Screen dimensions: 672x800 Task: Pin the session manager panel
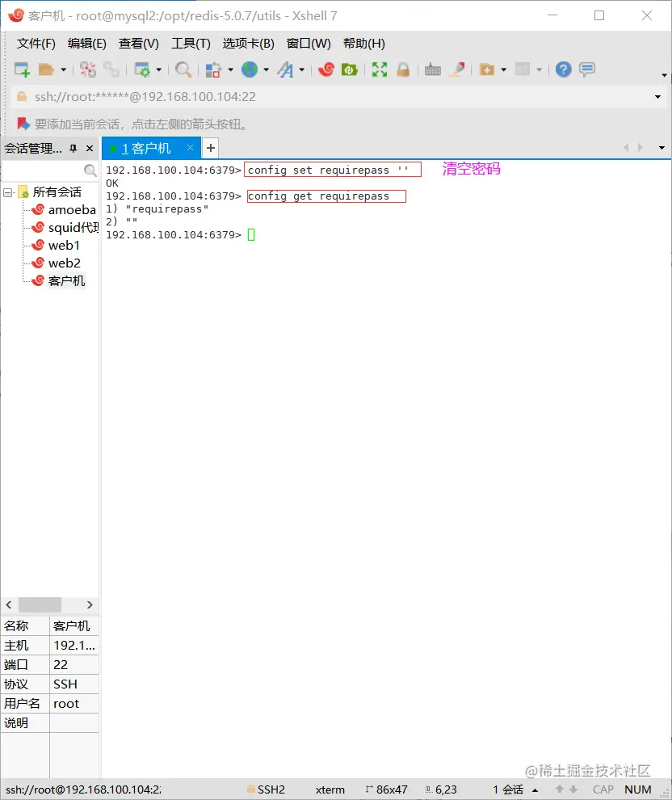click(x=73, y=149)
